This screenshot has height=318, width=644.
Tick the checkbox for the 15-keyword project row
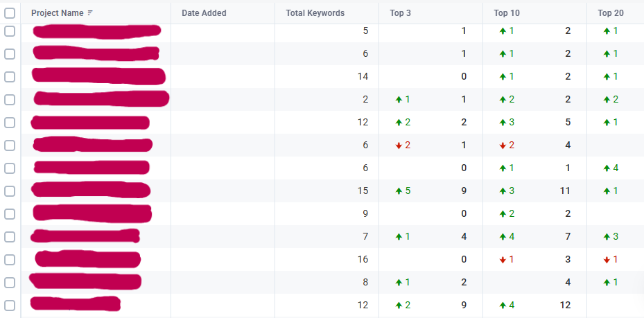click(10, 191)
